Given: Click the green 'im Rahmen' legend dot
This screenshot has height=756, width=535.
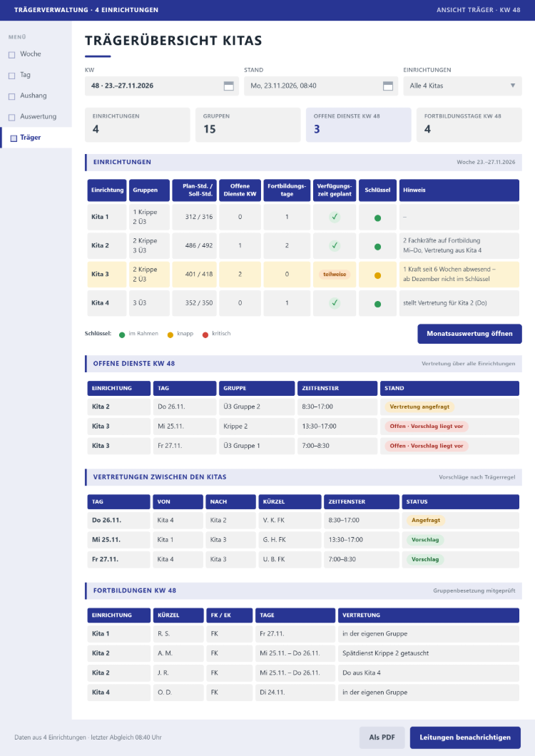Looking at the screenshot, I should click(x=122, y=334).
